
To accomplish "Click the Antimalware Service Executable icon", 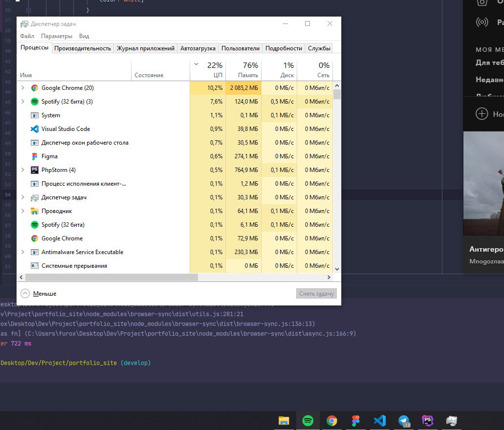I will [35, 252].
